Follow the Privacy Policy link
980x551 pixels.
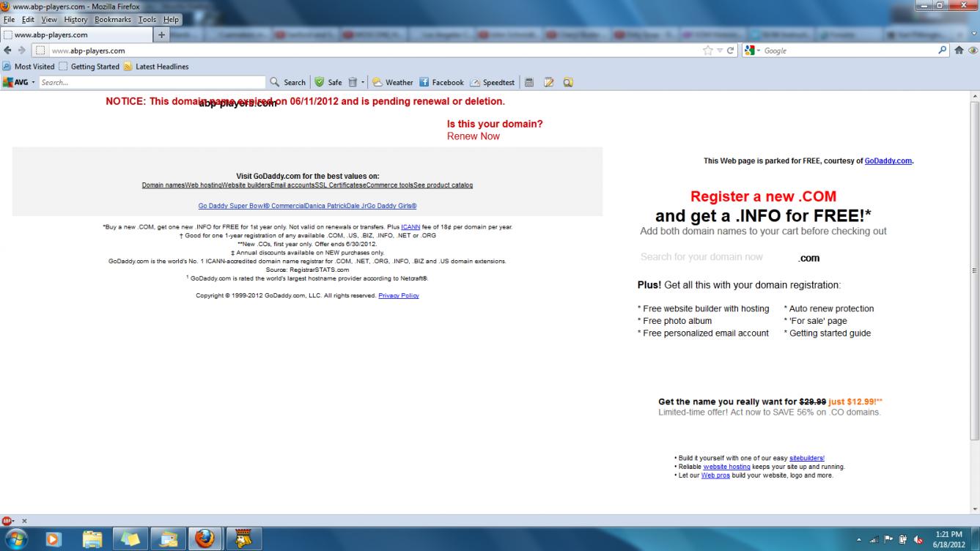[x=399, y=295]
